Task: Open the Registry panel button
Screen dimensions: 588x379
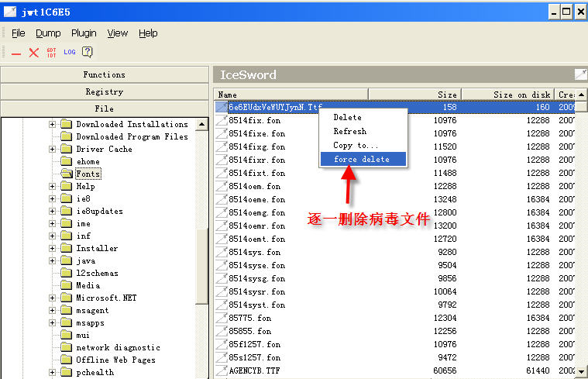Action: tap(105, 91)
